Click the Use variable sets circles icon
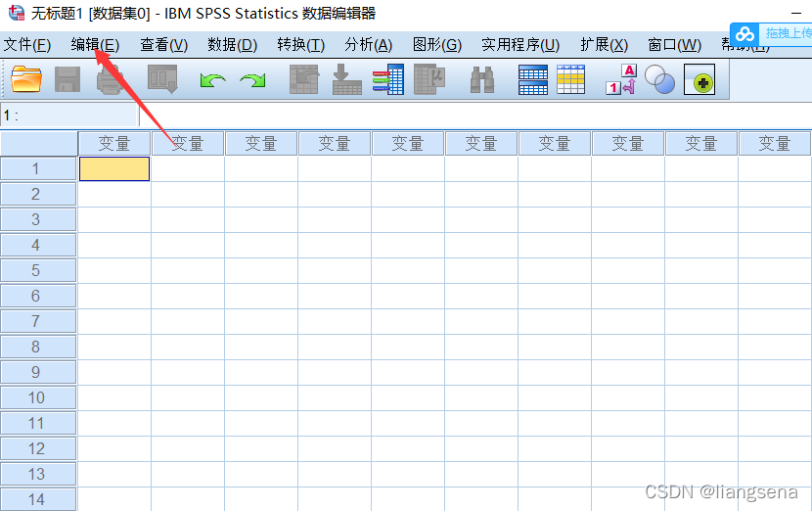 pyautogui.click(x=659, y=79)
